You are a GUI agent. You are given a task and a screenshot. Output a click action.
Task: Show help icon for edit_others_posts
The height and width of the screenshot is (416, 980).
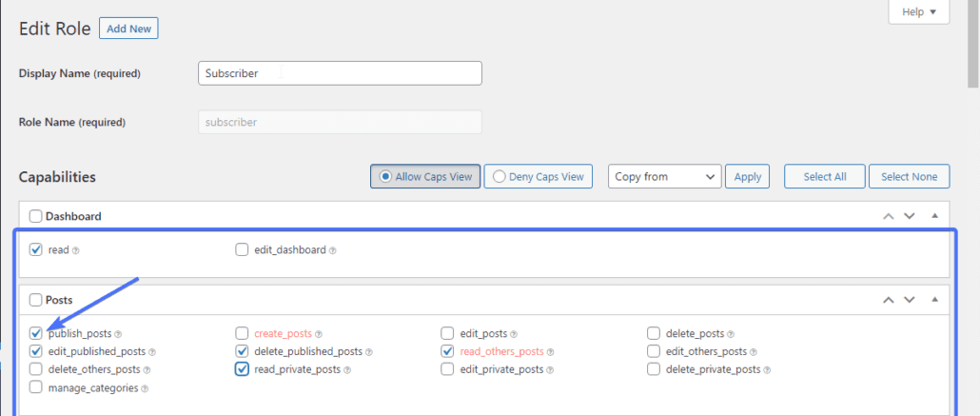[x=754, y=352]
